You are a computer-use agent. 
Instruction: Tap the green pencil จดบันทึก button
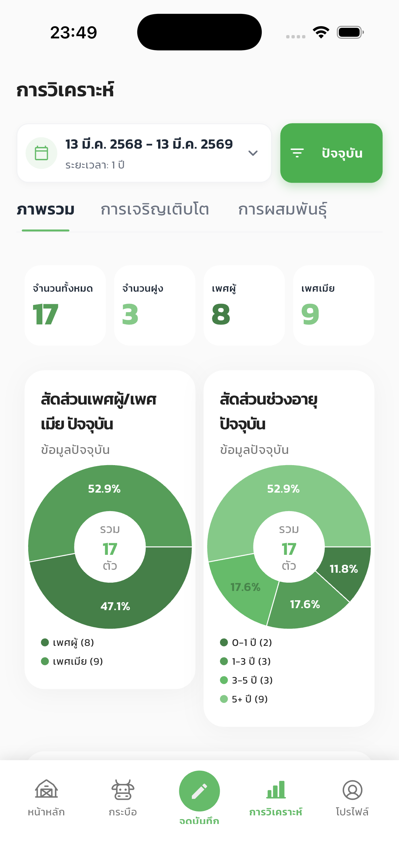click(199, 791)
